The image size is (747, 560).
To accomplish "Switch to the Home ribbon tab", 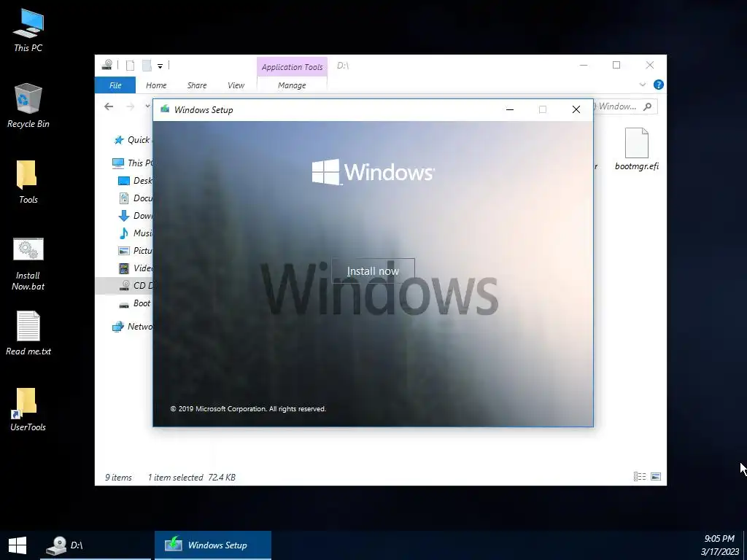I will (x=156, y=85).
